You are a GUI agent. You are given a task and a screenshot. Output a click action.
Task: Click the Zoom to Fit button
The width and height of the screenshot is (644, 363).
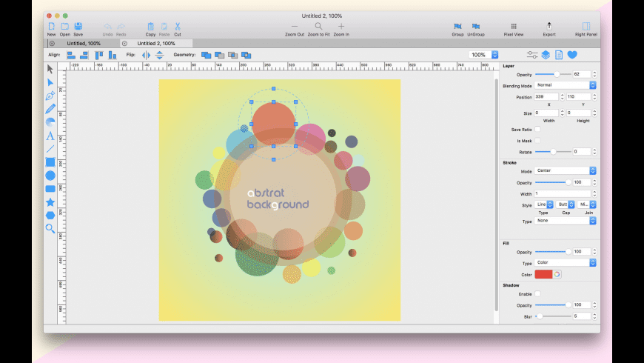(318, 27)
